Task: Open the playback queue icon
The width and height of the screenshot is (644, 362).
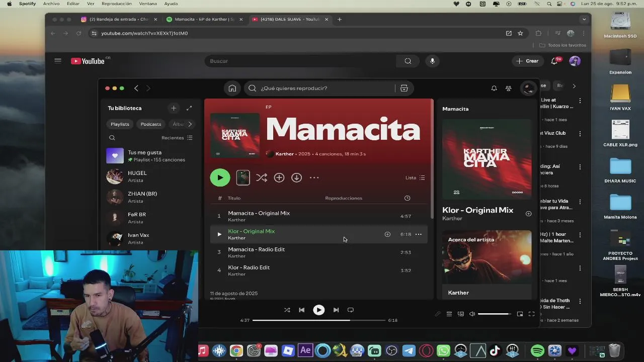Action: coord(449,314)
